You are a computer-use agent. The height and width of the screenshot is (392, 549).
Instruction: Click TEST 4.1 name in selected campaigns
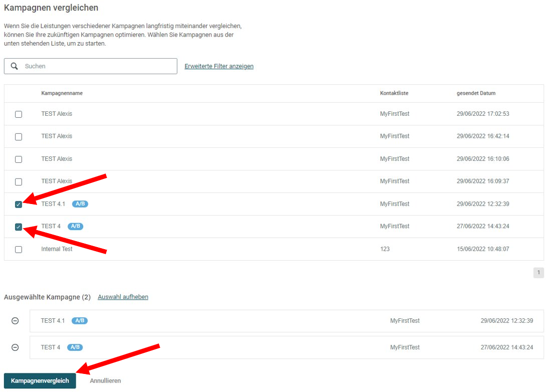coord(53,321)
